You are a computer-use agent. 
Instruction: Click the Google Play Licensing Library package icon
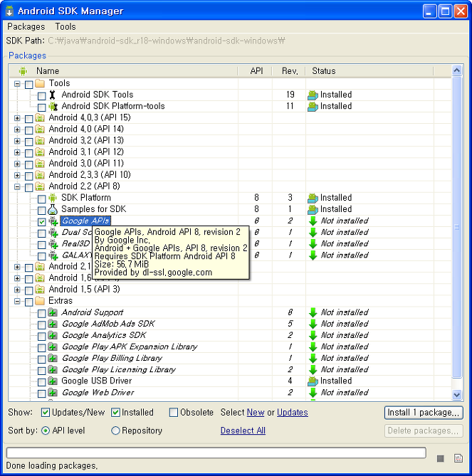coord(53,370)
